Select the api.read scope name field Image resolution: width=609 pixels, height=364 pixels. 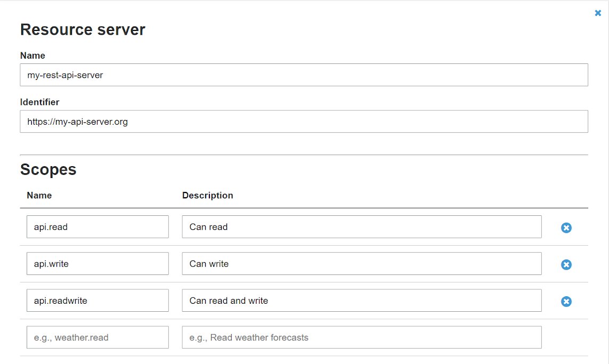(x=98, y=227)
